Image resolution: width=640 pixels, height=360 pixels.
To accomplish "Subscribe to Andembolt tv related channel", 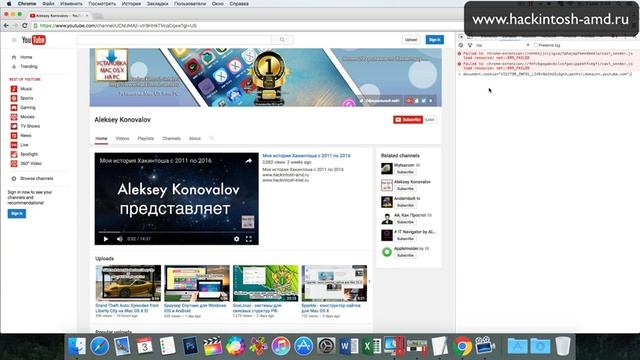I will coord(405,205).
